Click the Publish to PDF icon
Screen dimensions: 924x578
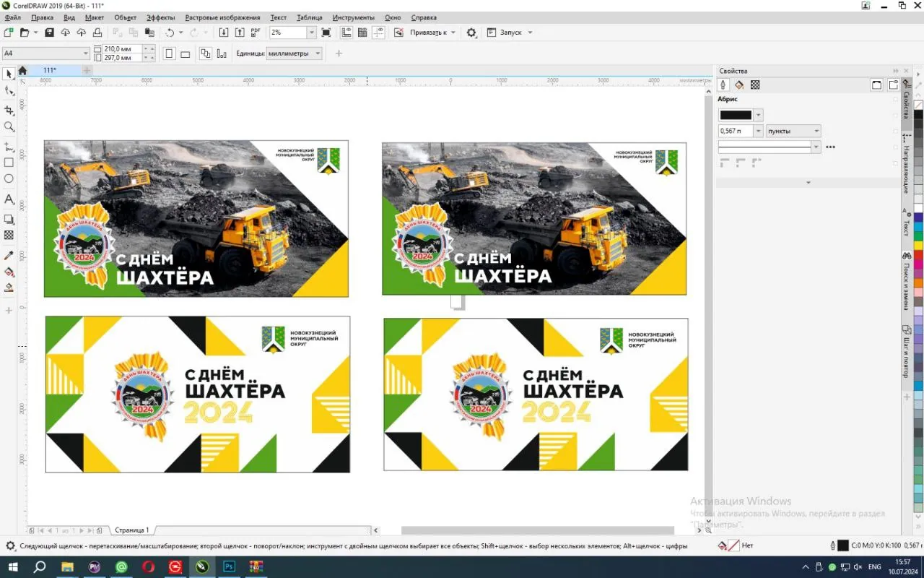pos(256,33)
